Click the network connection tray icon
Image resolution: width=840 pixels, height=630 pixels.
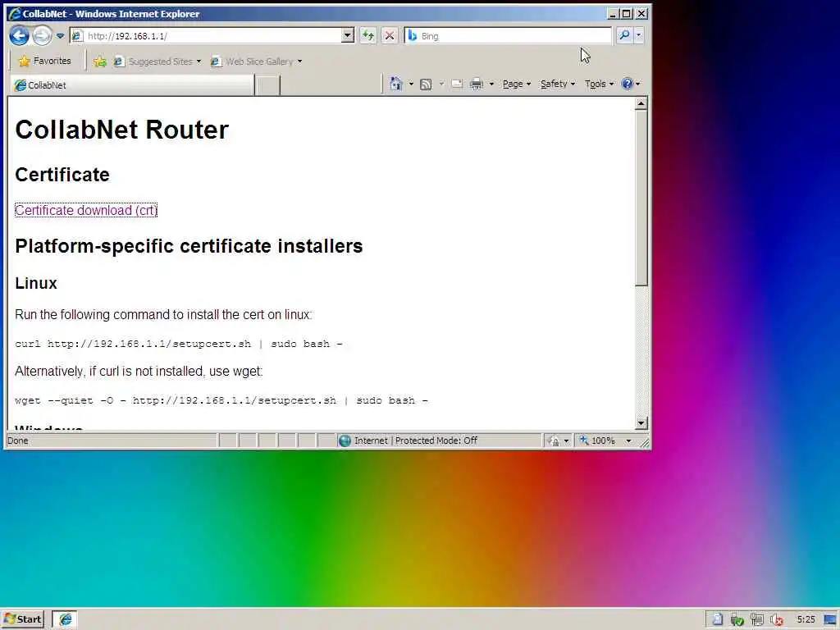[757, 620]
